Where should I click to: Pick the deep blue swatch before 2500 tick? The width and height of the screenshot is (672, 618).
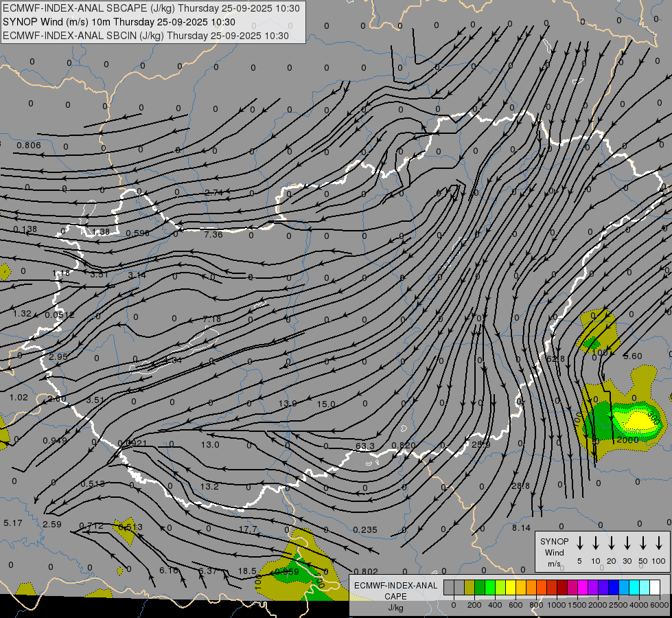pyautogui.click(x=613, y=588)
